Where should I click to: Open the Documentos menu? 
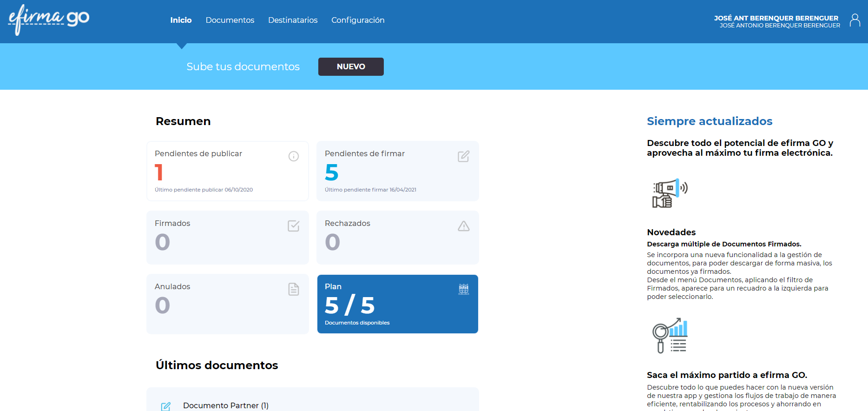[x=230, y=20]
